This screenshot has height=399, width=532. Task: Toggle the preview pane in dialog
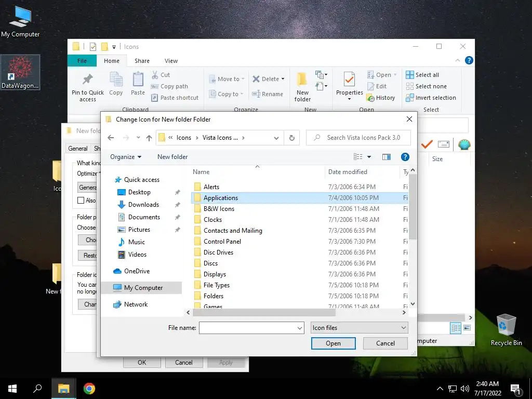(387, 157)
